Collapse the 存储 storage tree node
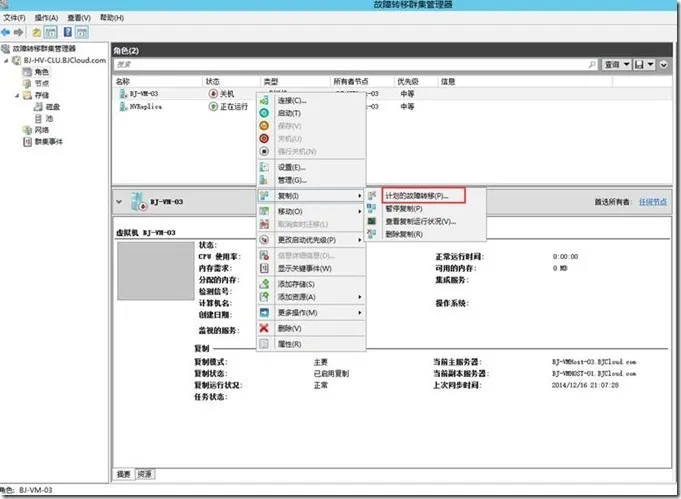Screen dimensions: 681x499 coord(17,95)
